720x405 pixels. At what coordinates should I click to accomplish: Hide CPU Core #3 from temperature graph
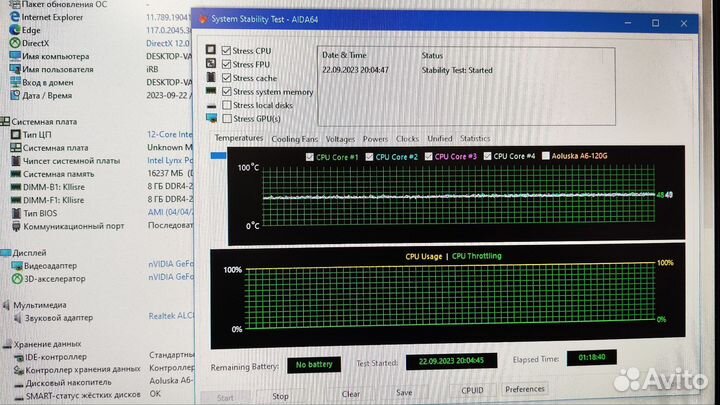click(x=428, y=157)
